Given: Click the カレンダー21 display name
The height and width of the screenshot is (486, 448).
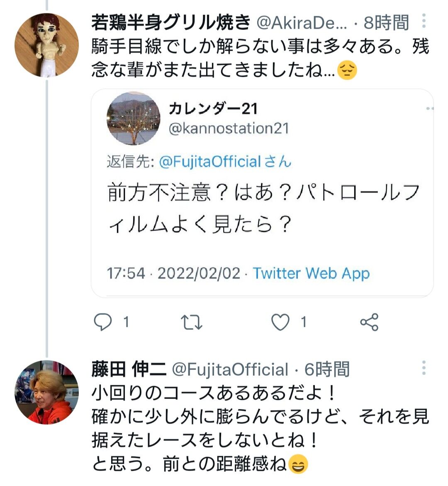Looking at the screenshot, I should point(213,109).
